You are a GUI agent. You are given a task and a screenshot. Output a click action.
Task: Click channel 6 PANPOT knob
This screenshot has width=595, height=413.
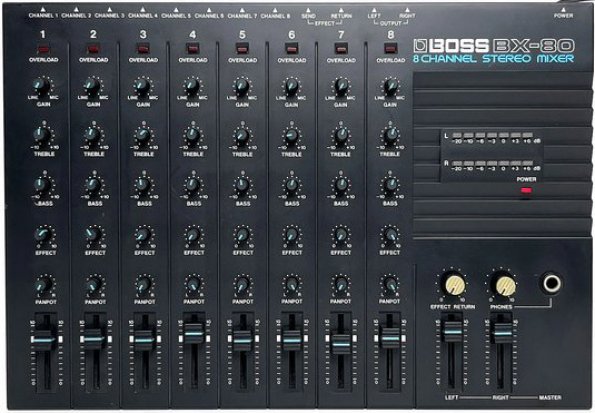point(291,284)
